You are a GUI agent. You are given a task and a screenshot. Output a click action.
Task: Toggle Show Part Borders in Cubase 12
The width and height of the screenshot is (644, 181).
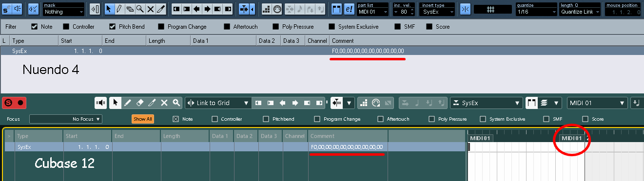click(532, 103)
